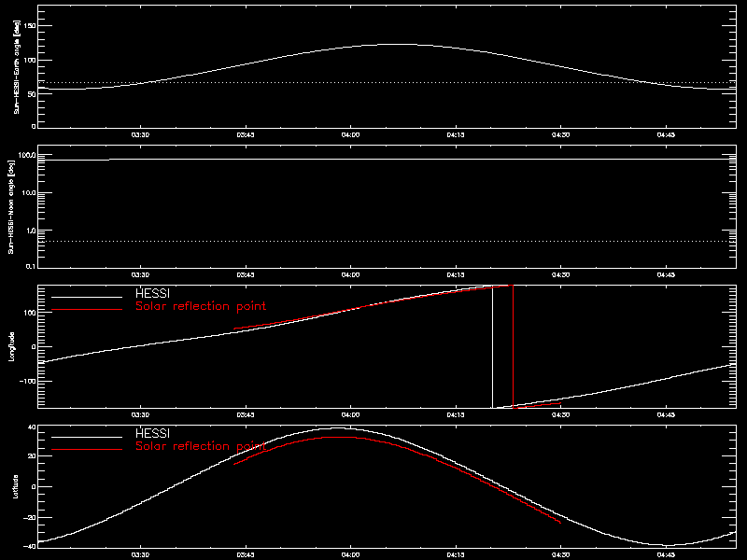Select the -20 tick label on Latitude plot
This screenshot has width=747, height=560.
[30, 517]
